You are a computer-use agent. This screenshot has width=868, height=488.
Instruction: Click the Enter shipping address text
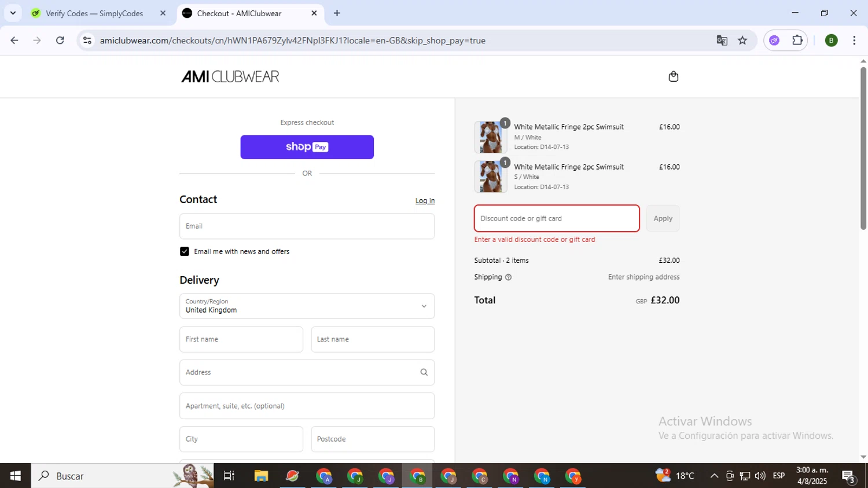click(x=643, y=277)
